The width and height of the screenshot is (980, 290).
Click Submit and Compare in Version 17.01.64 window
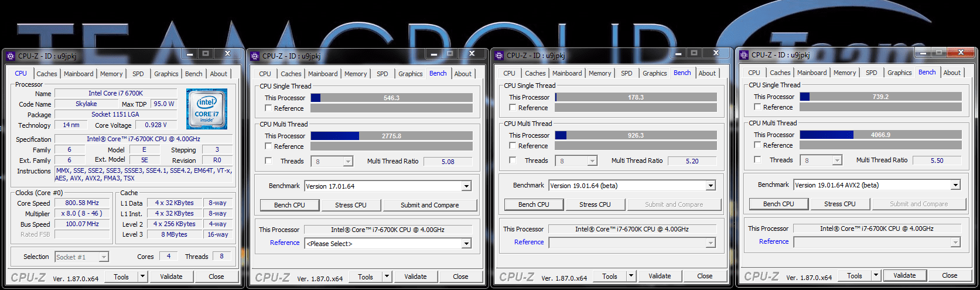point(430,205)
